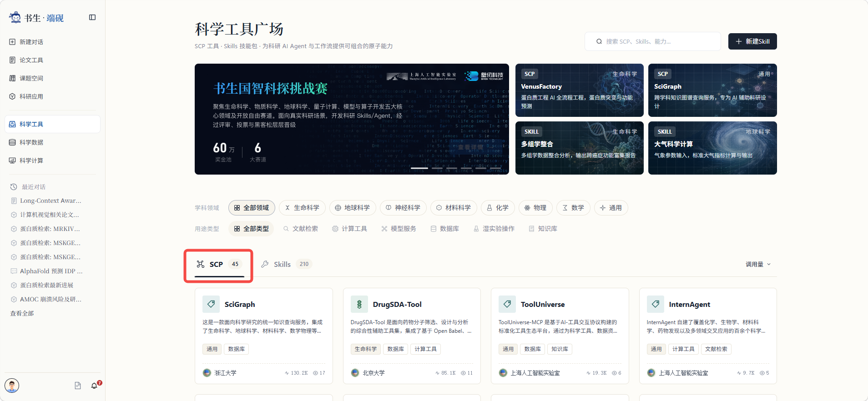Open the 调用量 sort dropdown

(x=758, y=264)
